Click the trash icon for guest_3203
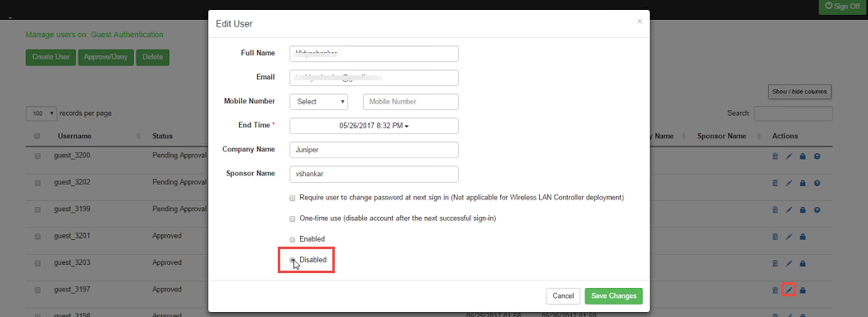The height and width of the screenshot is (317, 868). click(x=775, y=263)
